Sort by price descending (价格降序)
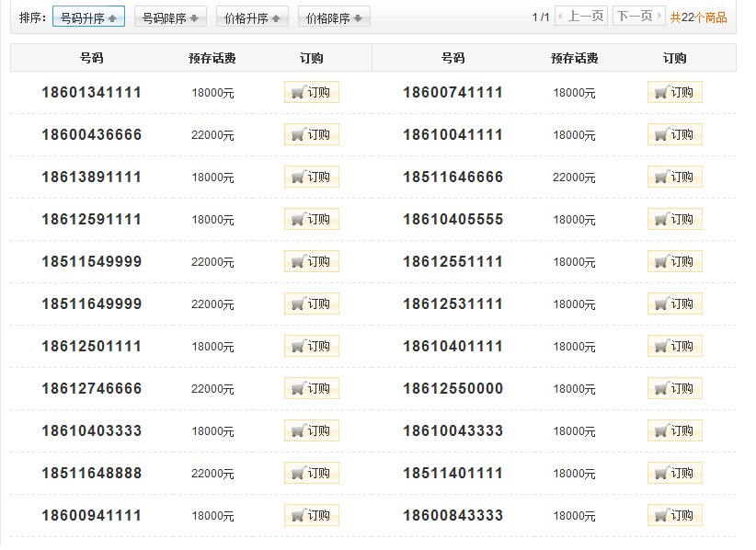 coord(334,17)
